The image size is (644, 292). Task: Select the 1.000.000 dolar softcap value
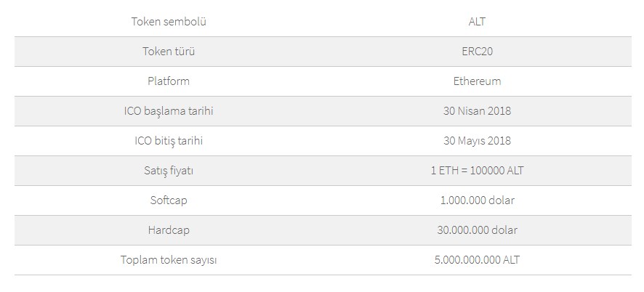point(477,200)
